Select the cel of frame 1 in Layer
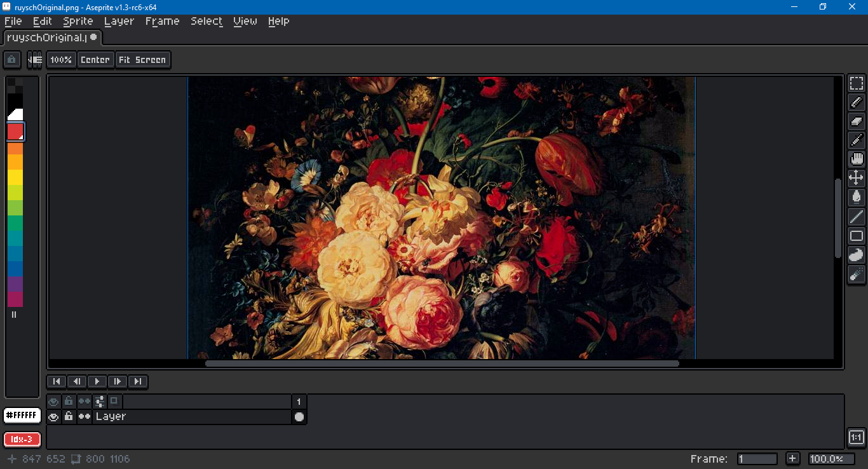Screen dimensions: 868x469 coord(299,417)
